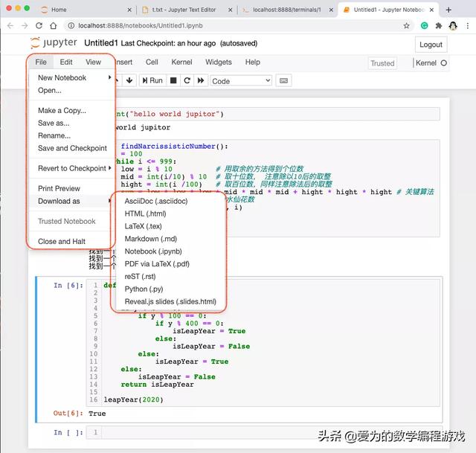Rename notebook via Untitled1 title
This screenshot has height=453, width=476.
tap(101, 43)
